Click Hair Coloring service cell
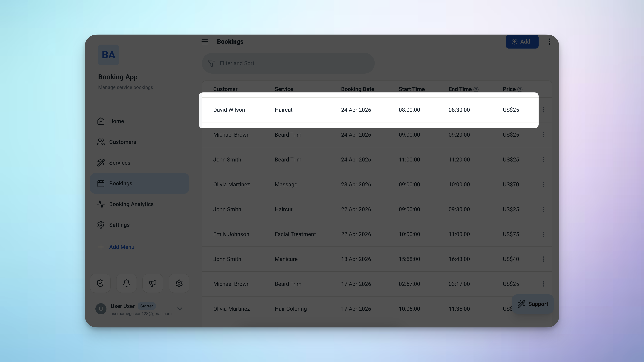Screen dimensions: 644x362 click(x=291, y=309)
